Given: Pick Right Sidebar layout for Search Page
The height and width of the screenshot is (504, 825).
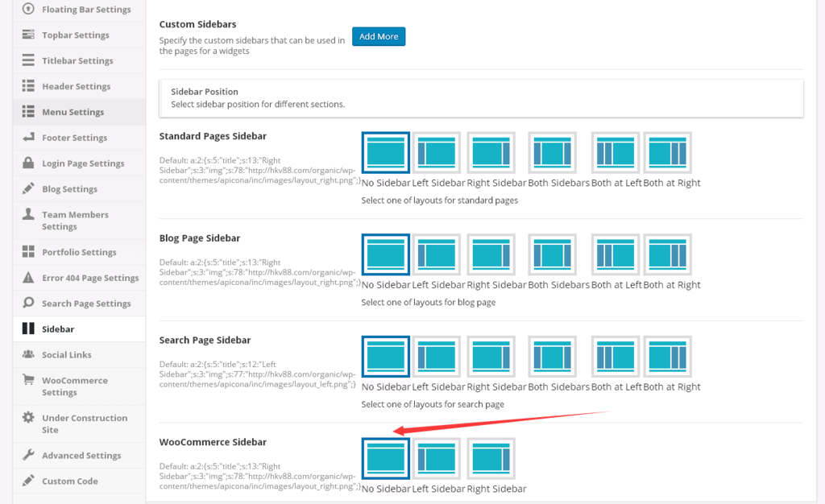Looking at the screenshot, I should pyautogui.click(x=491, y=357).
